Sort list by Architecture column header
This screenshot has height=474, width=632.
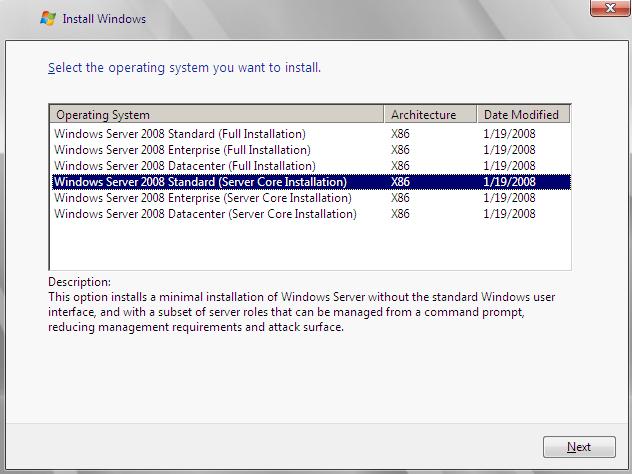pyautogui.click(x=429, y=114)
